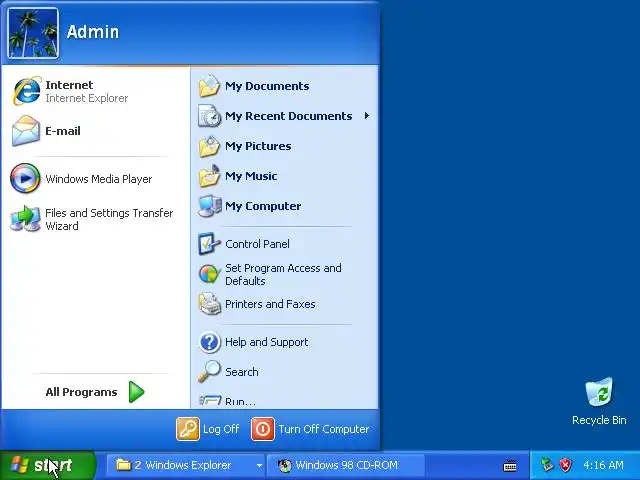Click the Log Off text button
Screen dimensions: 640x480
pyautogui.click(x=221, y=429)
